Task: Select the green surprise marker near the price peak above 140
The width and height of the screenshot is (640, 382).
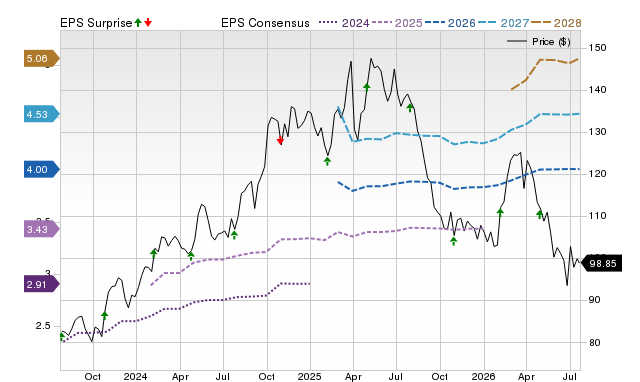Action: click(x=367, y=87)
